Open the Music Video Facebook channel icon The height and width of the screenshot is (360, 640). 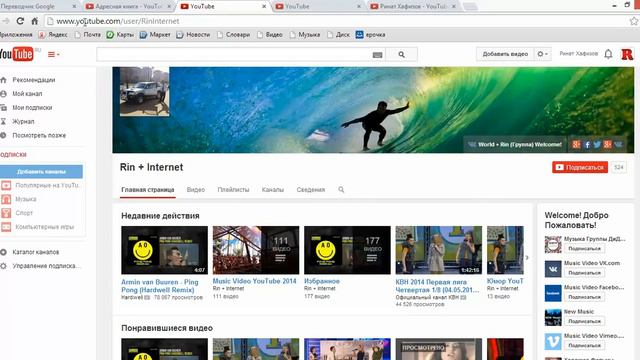553,293
